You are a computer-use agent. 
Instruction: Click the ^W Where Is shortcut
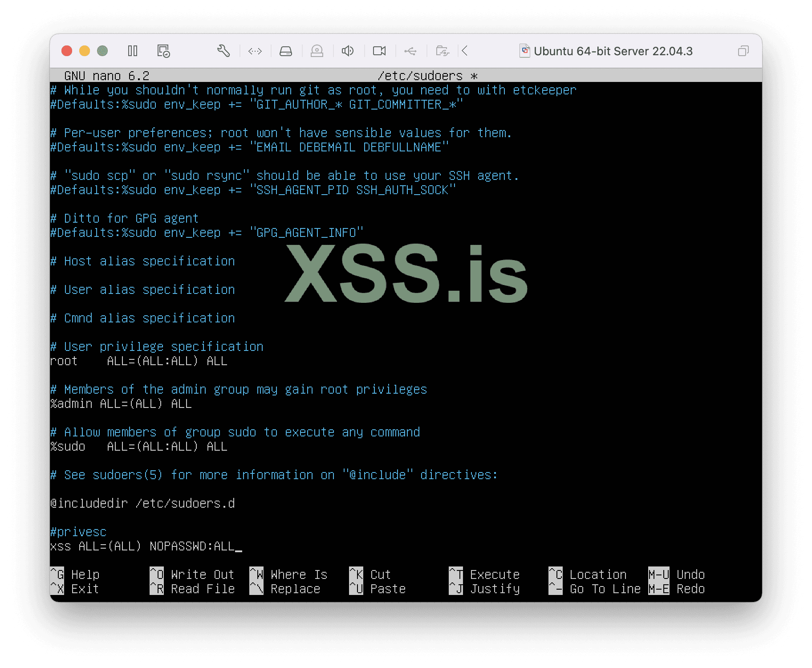(288, 574)
